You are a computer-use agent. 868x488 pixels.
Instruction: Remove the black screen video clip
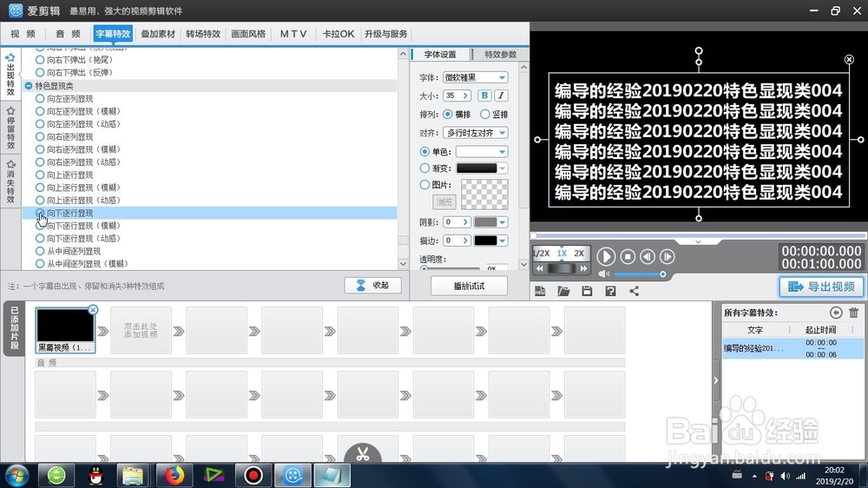tap(93, 310)
